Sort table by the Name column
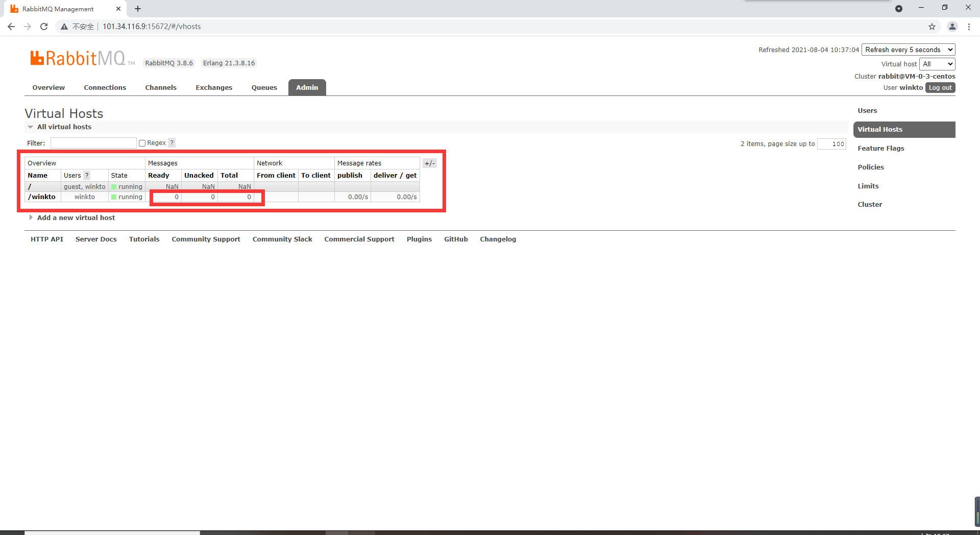 (37, 175)
